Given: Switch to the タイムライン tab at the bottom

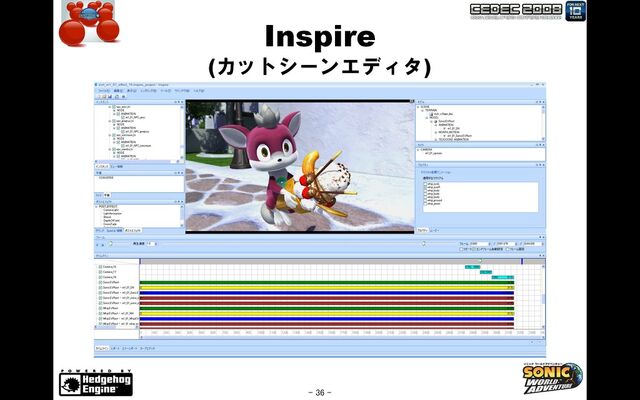Looking at the screenshot, I should click(x=102, y=349).
